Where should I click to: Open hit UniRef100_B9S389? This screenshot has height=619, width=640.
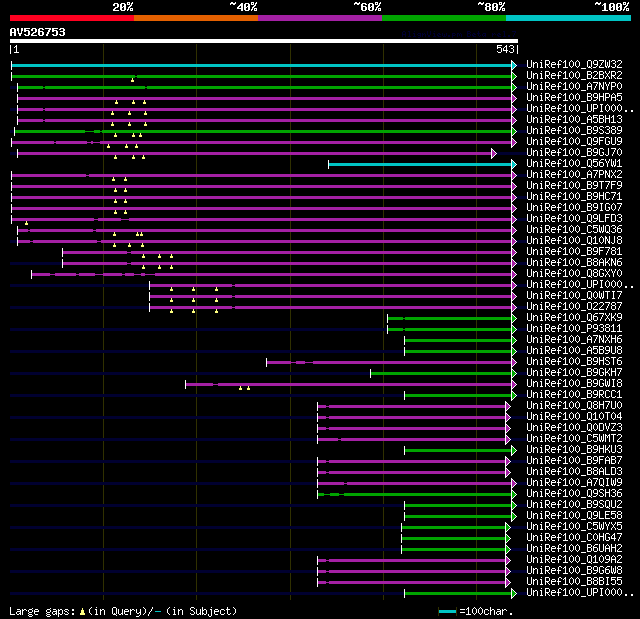[574, 131]
